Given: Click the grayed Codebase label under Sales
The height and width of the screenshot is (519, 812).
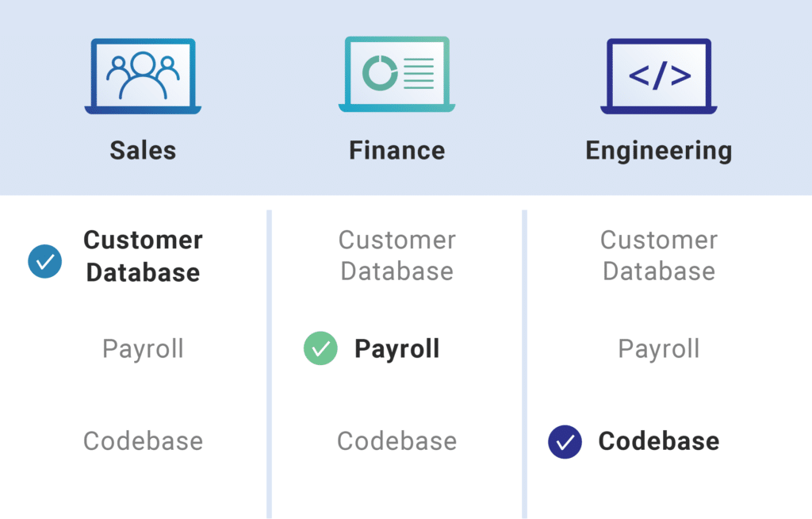Looking at the screenshot, I should pyautogui.click(x=143, y=441).
